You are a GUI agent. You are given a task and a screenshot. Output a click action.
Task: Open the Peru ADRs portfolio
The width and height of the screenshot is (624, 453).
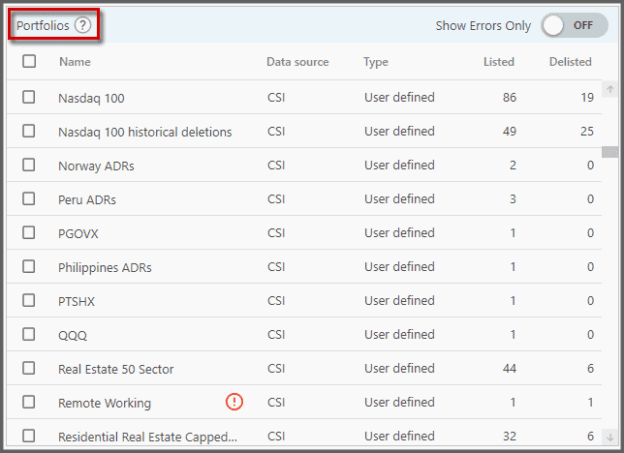coord(87,200)
